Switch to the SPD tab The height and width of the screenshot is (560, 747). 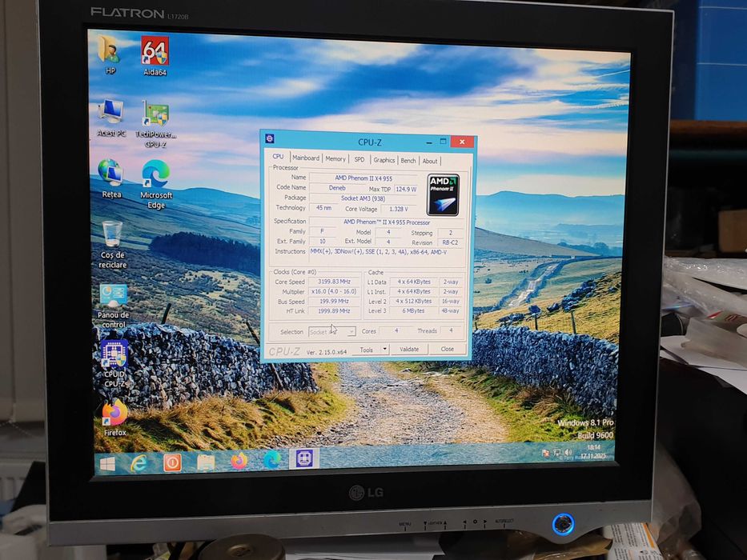[359, 159]
